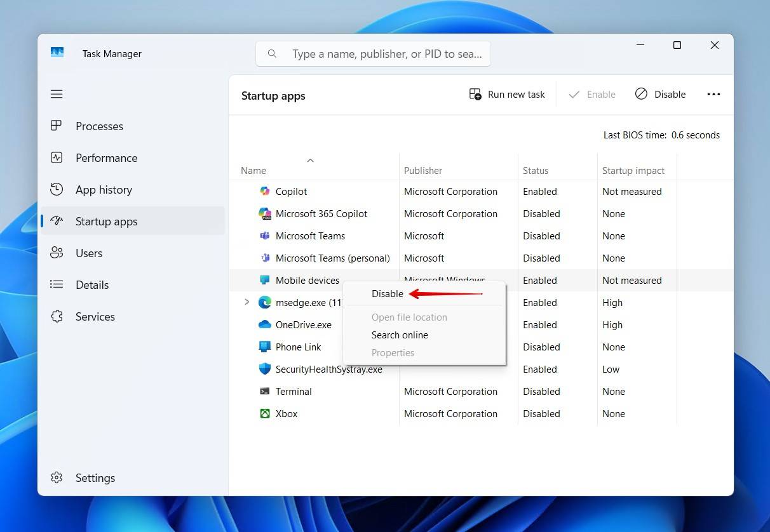Open the Startup apps tab label
Screen dimensions: 770x532
coord(106,221)
